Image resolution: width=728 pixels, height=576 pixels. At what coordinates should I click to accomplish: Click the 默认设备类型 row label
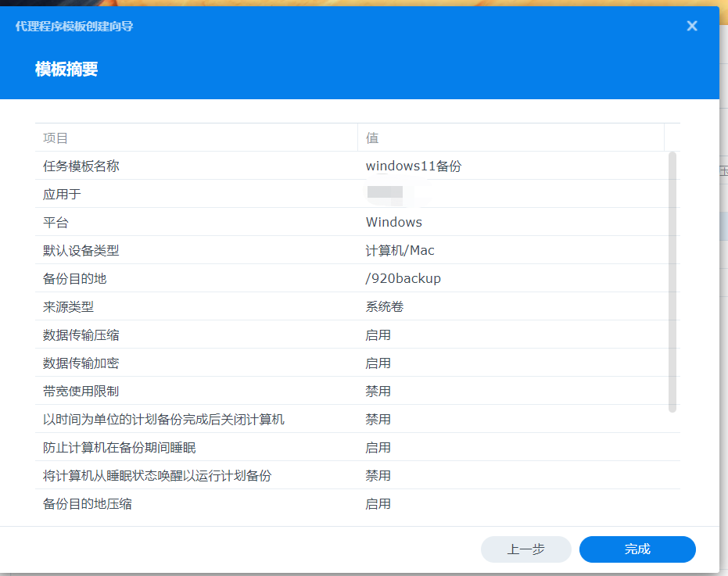tap(81, 251)
